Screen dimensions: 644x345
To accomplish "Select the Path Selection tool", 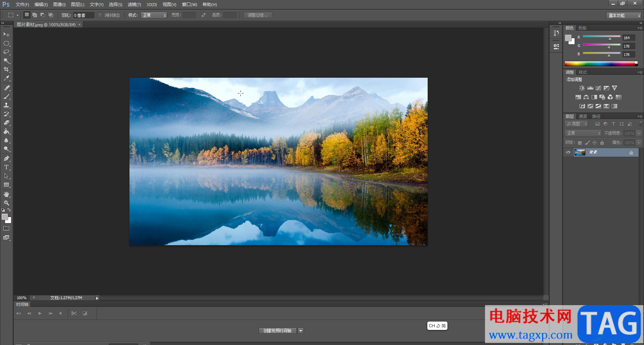I will 6,176.
